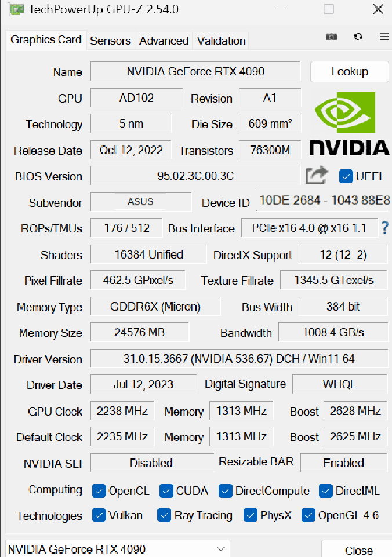Open the GPU selection dropdown at the bottom
392x557 pixels.
coord(118,549)
